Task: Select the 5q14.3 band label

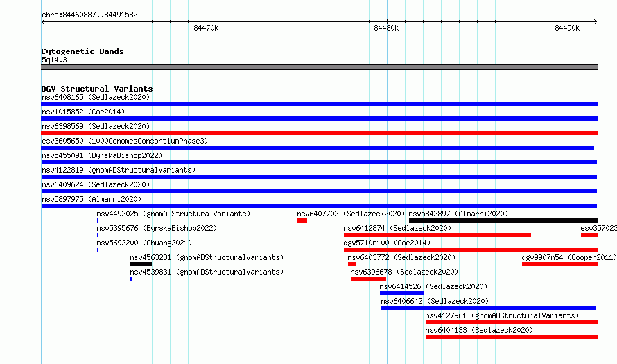Action: click(x=54, y=60)
